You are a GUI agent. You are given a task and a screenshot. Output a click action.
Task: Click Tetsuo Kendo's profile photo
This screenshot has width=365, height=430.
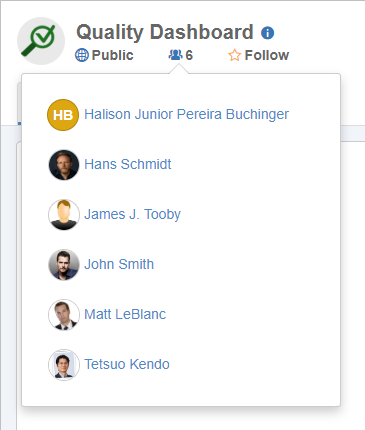coord(64,365)
